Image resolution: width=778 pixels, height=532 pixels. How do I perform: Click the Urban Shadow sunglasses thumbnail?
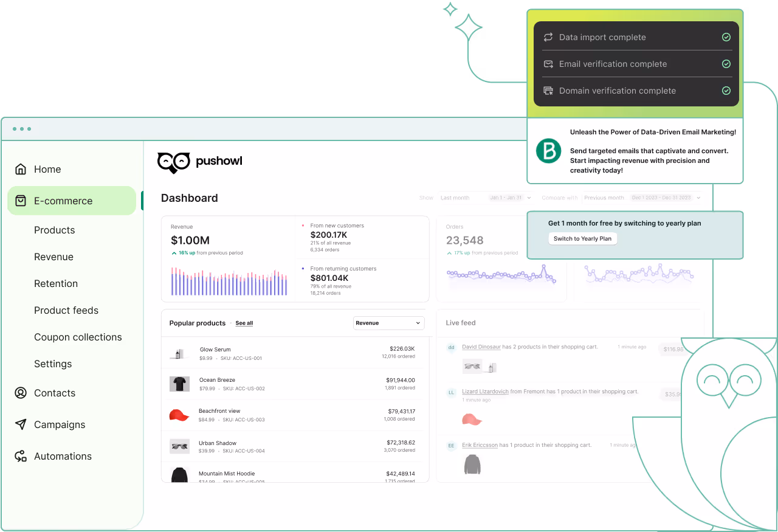(179, 446)
